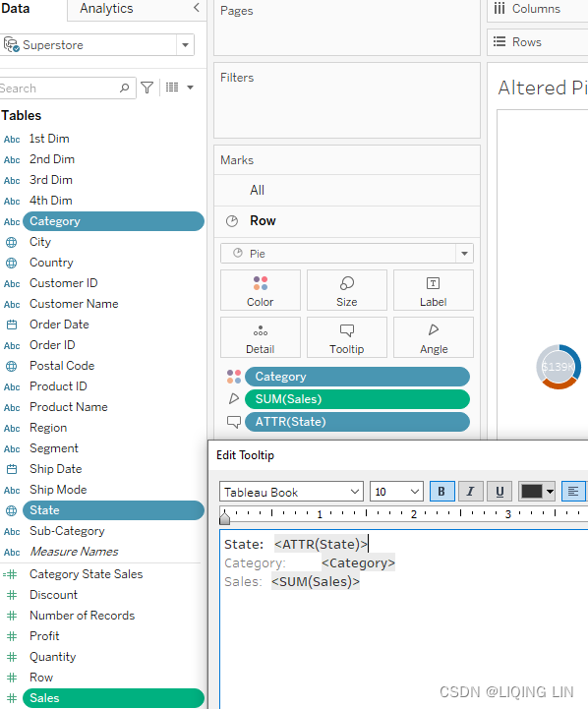The height and width of the screenshot is (709, 588).
Task: Open the text color dropdown arrow
Action: pyautogui.click(x=550, y=492)
